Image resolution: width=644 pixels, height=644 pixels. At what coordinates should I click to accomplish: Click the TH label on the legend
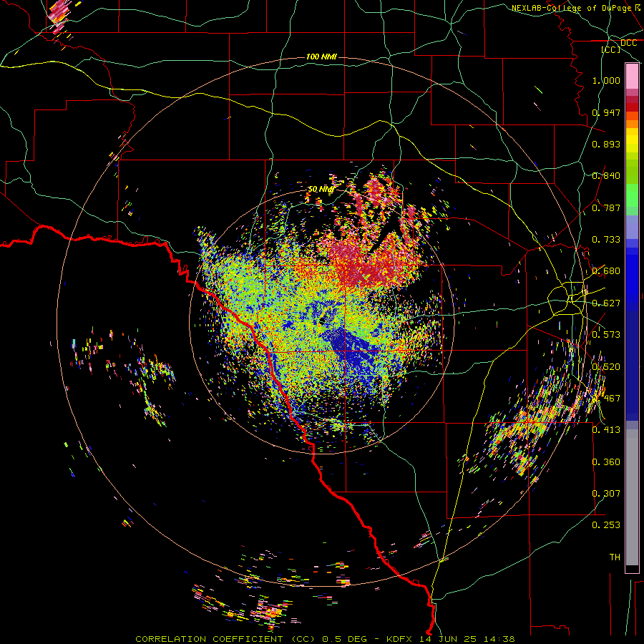coord(615,557)
